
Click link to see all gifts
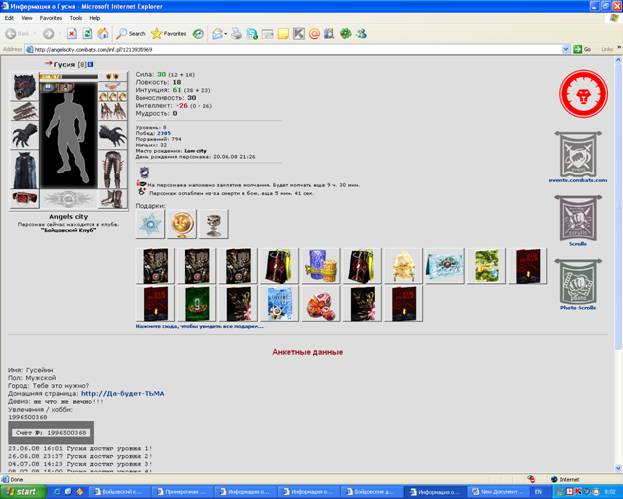click(x=199, y=326)
